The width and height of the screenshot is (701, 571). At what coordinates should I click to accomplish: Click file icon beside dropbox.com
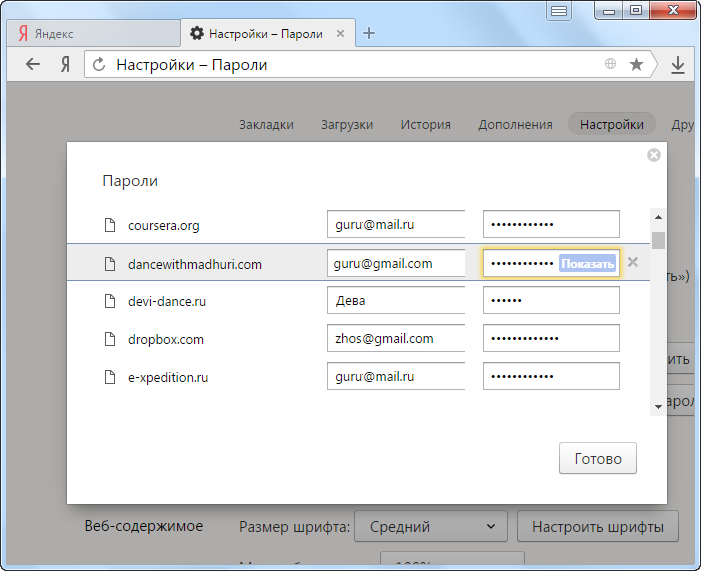(x=110, y=339)
